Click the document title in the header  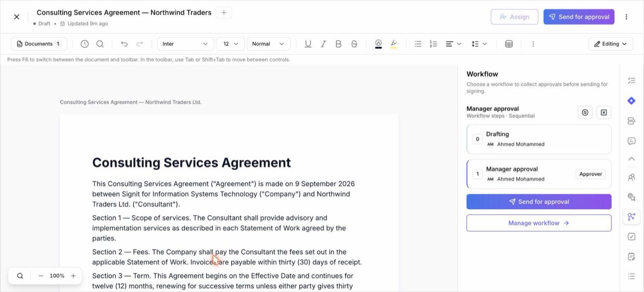[x=124, y=12]
